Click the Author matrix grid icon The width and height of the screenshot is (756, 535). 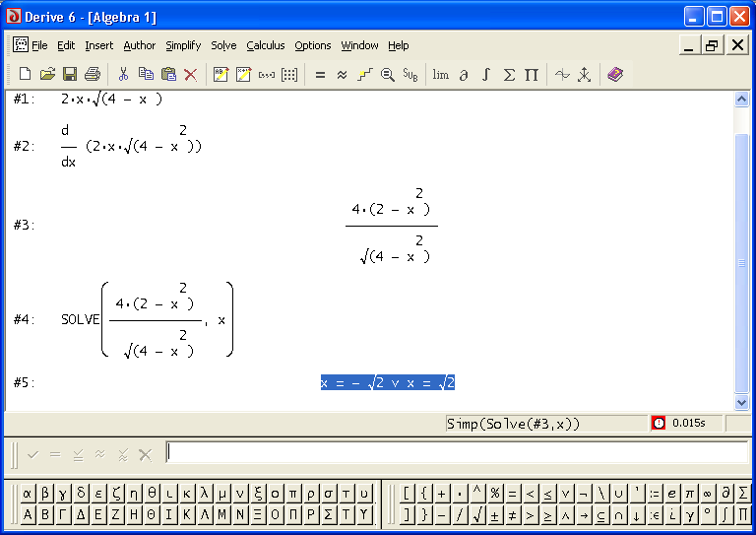[289, 74]
